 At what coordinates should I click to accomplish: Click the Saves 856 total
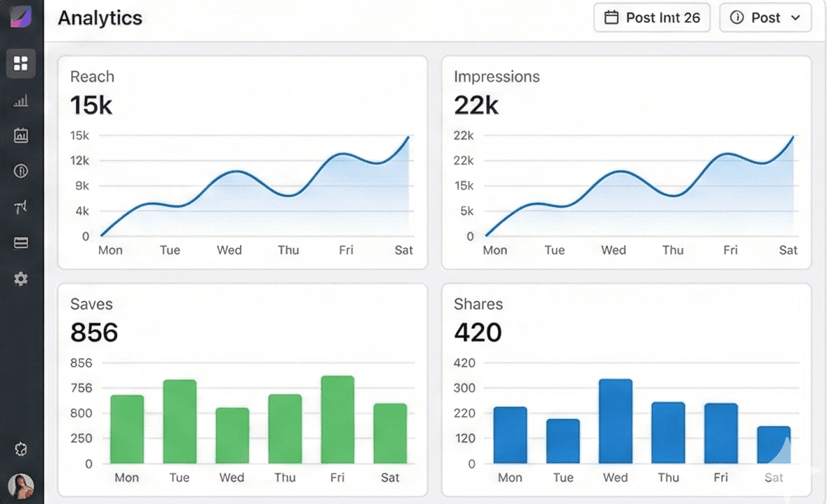click(93, 333)
